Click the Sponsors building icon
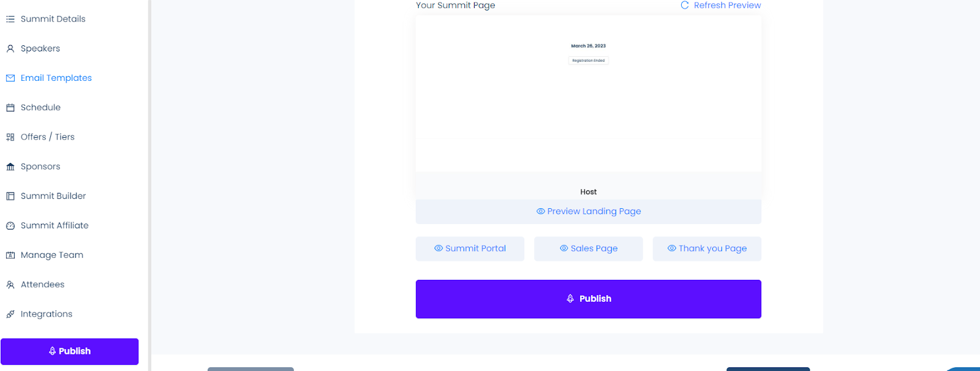This screenshot has height=371, width=980. [10, 167]
